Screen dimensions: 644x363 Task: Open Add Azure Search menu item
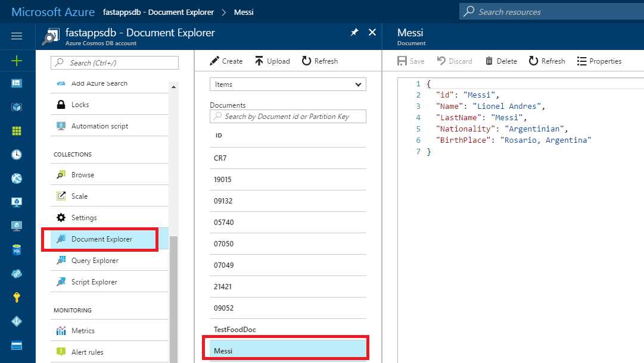(110, 83)
